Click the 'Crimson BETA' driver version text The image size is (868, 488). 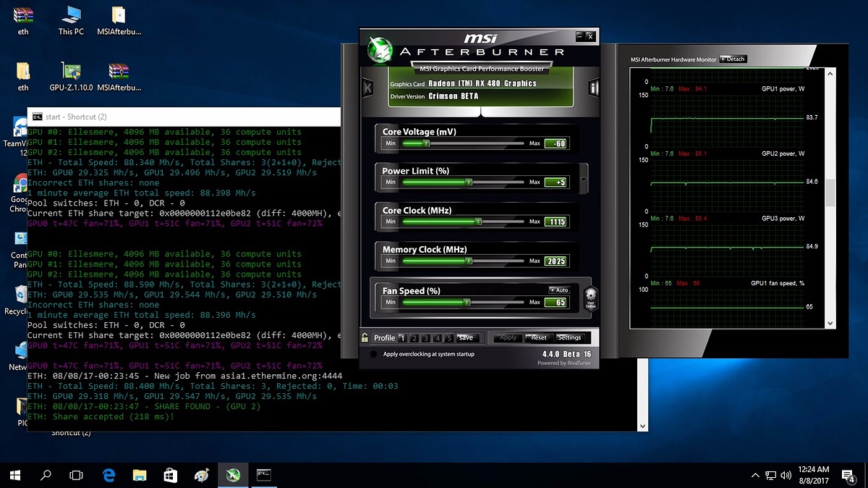(x=454, y=96)
